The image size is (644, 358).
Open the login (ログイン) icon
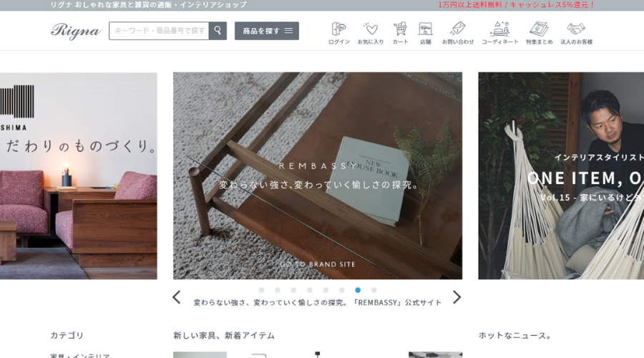point(339,33)
